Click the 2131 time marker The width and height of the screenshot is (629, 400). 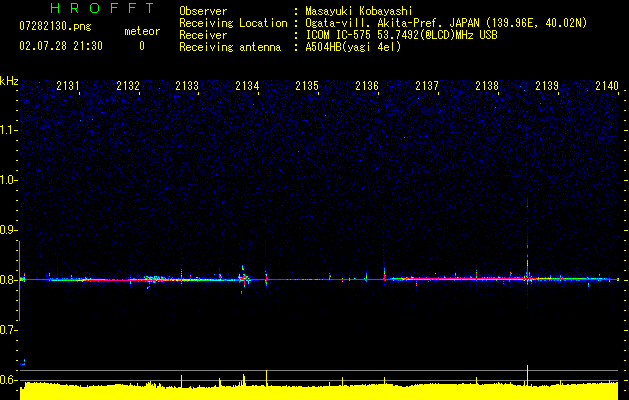coord(68,86)
